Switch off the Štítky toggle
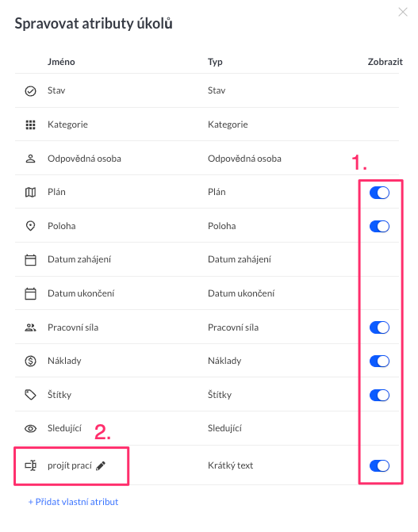The image size is (418, 532). coord(379,395)
